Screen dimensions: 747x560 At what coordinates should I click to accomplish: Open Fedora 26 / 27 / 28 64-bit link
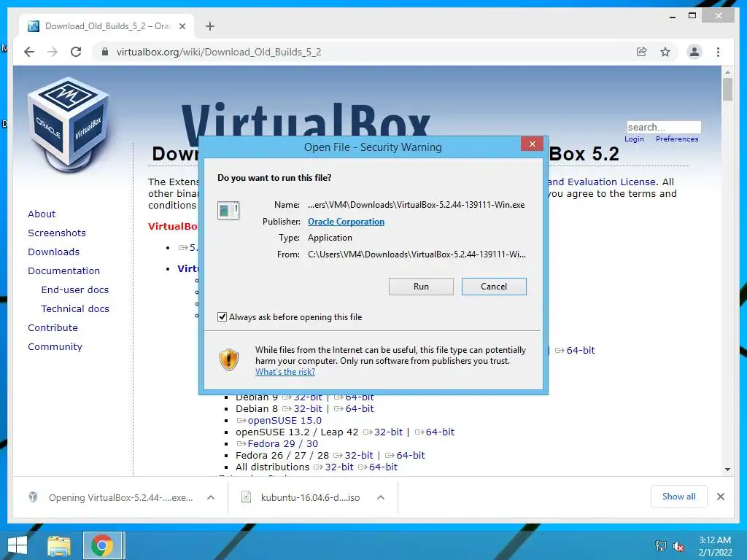[x=411, y=455]
